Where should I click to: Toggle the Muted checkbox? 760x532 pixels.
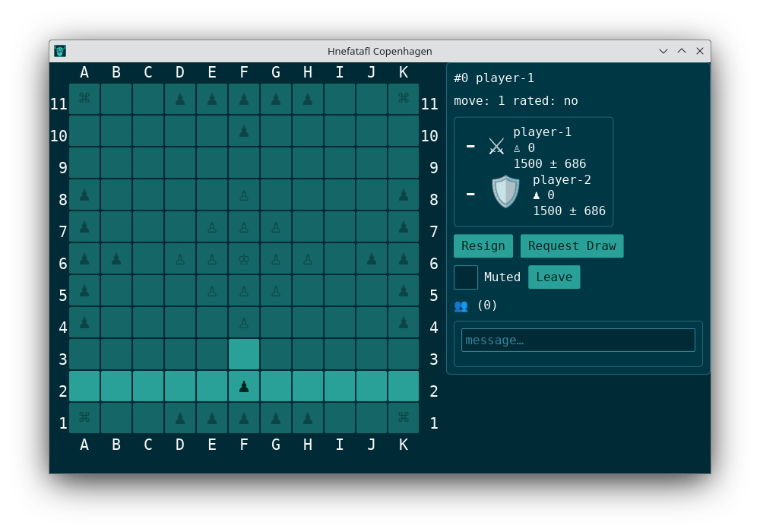(x=466, y=277)
